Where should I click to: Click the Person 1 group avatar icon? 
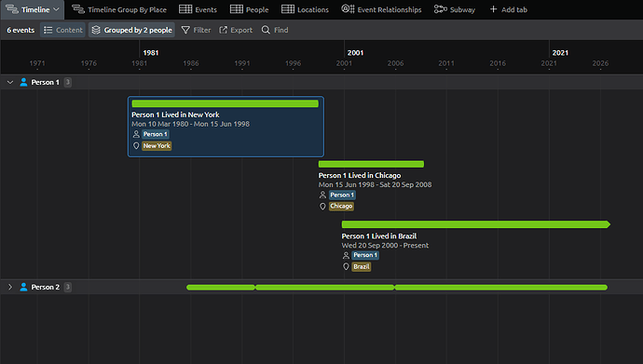click(x=23, y=82)
